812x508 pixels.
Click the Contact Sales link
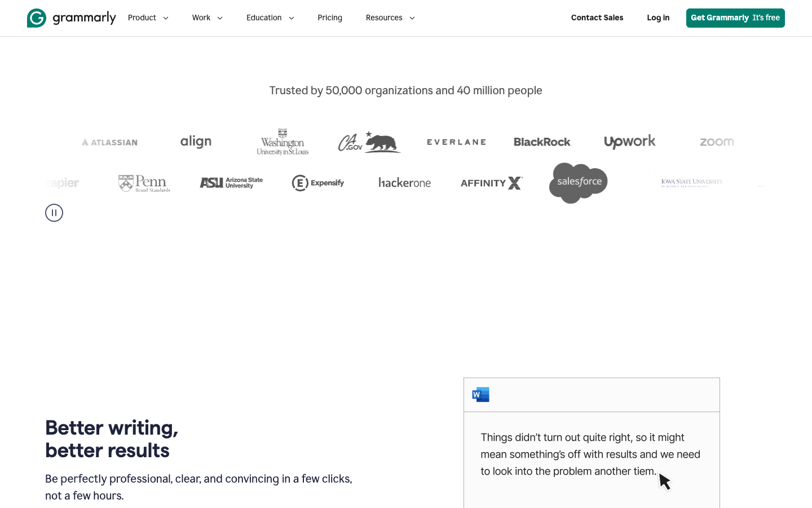[597, 18]
